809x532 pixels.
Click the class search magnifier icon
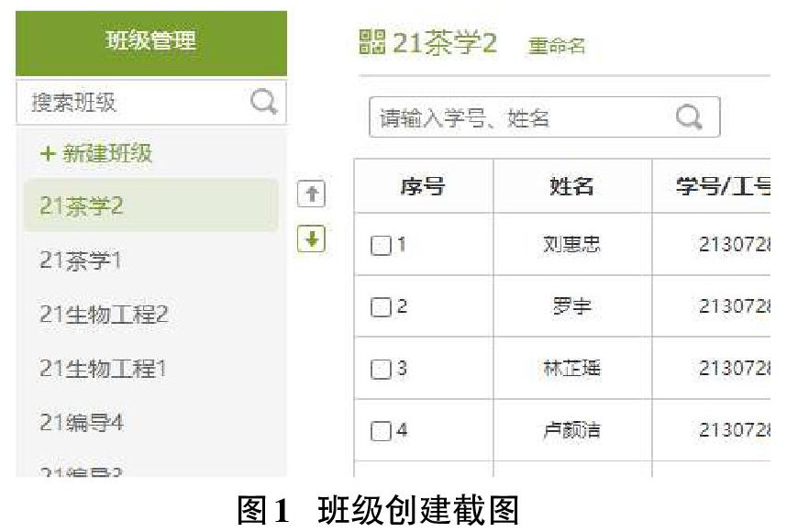[x=263, y=102]
